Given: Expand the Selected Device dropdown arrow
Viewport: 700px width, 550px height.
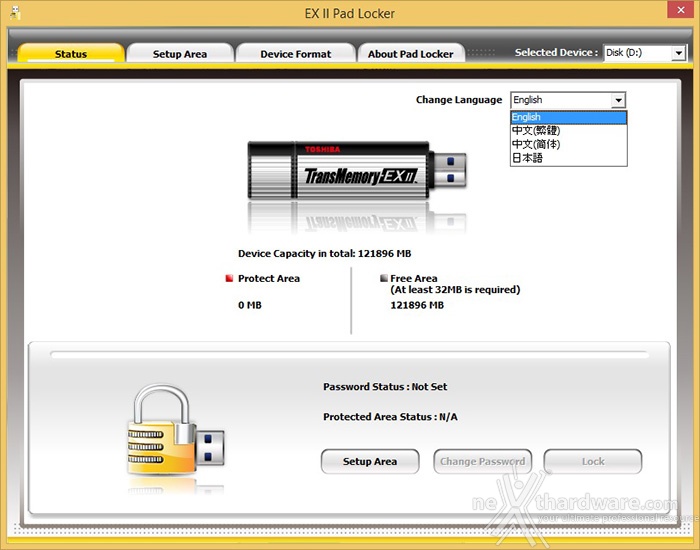Looking at the screenshot, I should click(x=679, y=53).
